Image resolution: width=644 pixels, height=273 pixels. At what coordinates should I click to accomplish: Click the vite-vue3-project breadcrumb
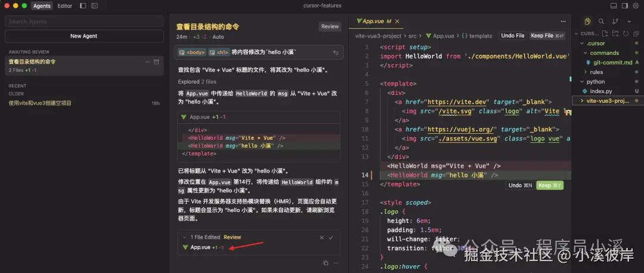click(378, 36)
